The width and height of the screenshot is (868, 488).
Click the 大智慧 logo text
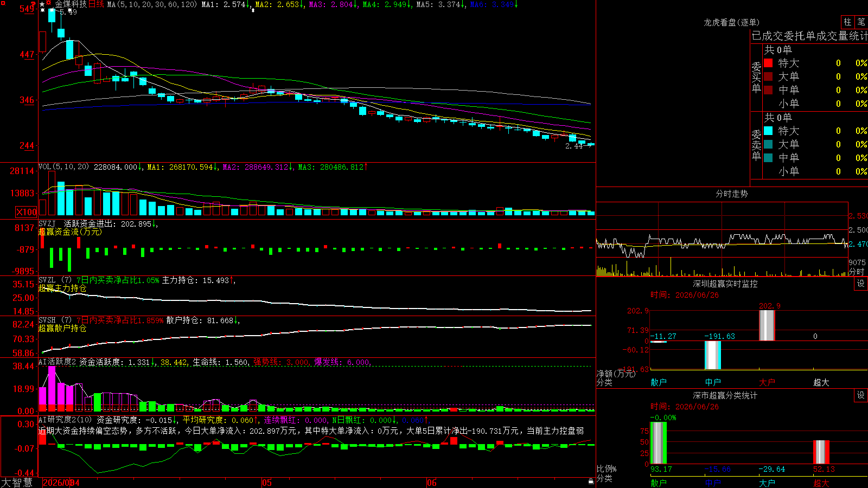17,483
